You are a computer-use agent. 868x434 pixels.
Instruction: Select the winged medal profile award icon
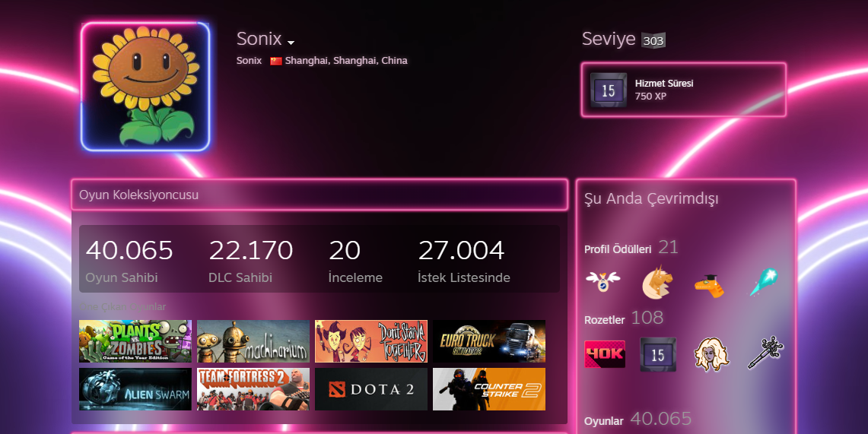tap(603, 282)
